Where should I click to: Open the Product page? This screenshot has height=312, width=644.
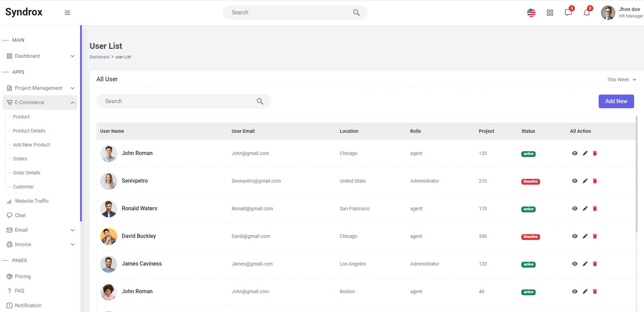pyautogui.click(x=21, y=117)
